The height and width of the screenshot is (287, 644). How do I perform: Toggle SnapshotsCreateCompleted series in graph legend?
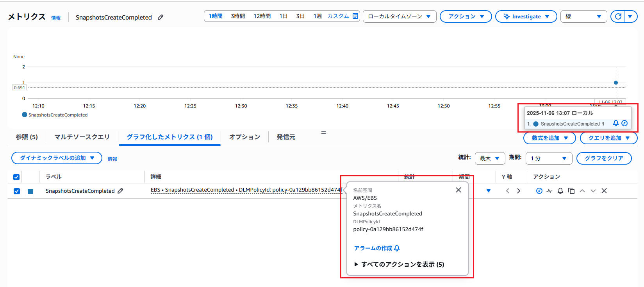pyautogui.click(x=55, y=115)
